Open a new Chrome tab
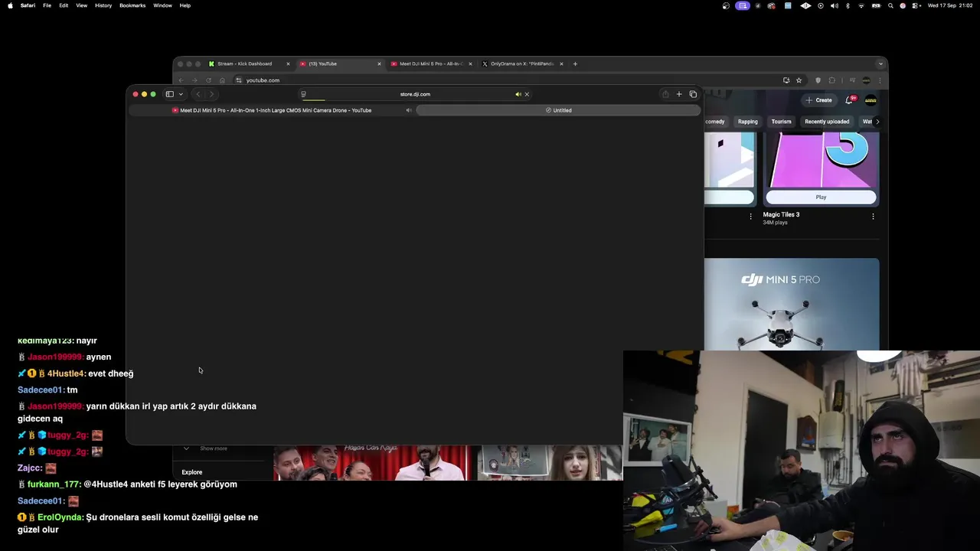Viewport: 980px width, 551px height. pyautogui.click(x=575, y=64)
